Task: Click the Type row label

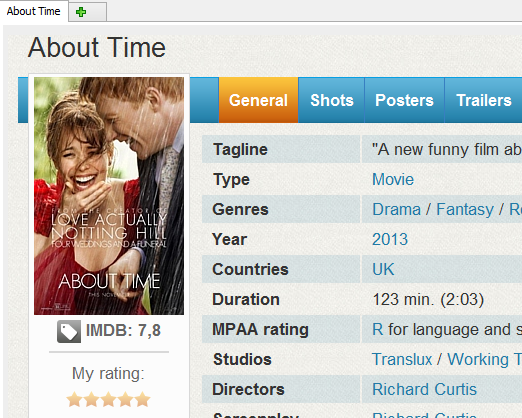Action: [231, 180]
